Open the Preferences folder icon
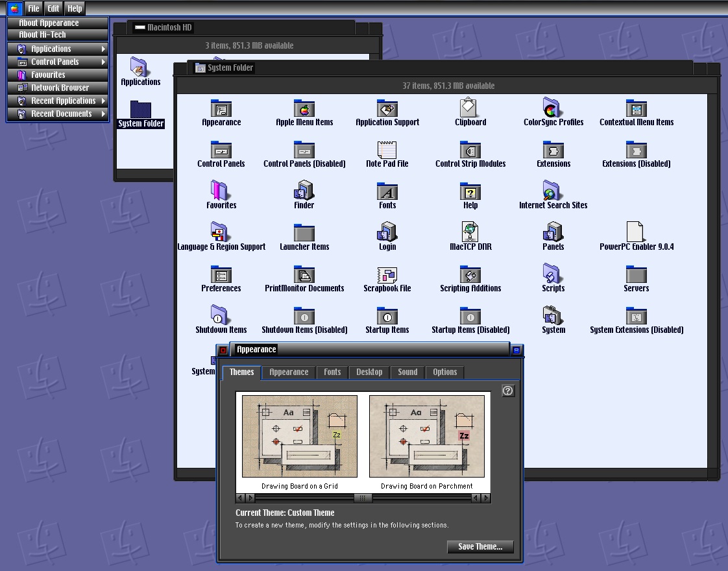 pos(221,274)
